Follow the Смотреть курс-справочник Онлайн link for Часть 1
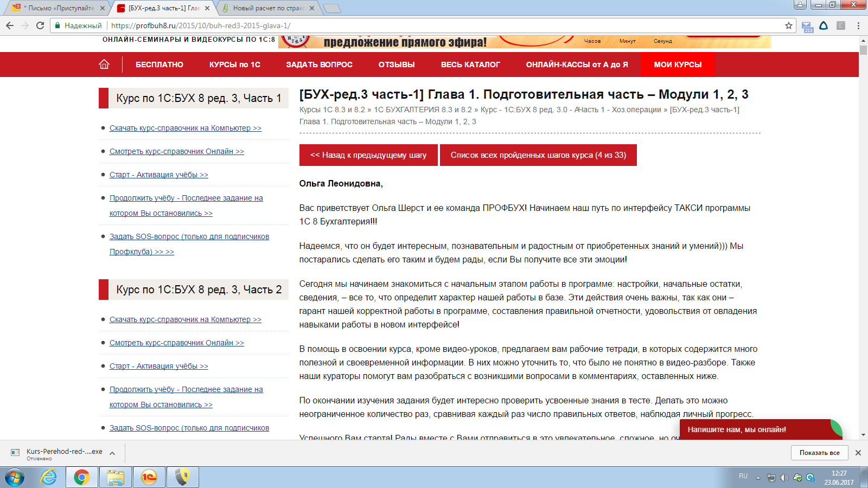The image size is (868, 488). point(176,151)
